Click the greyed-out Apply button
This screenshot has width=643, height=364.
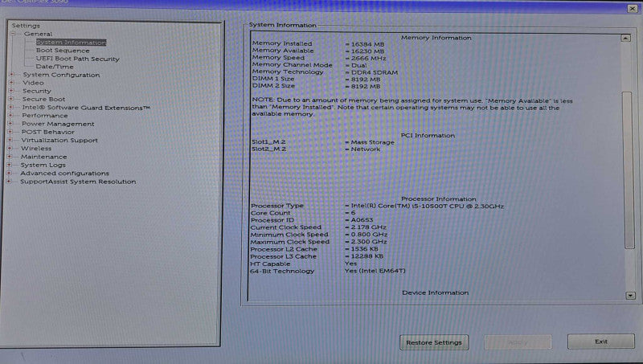tap(518, 342)
